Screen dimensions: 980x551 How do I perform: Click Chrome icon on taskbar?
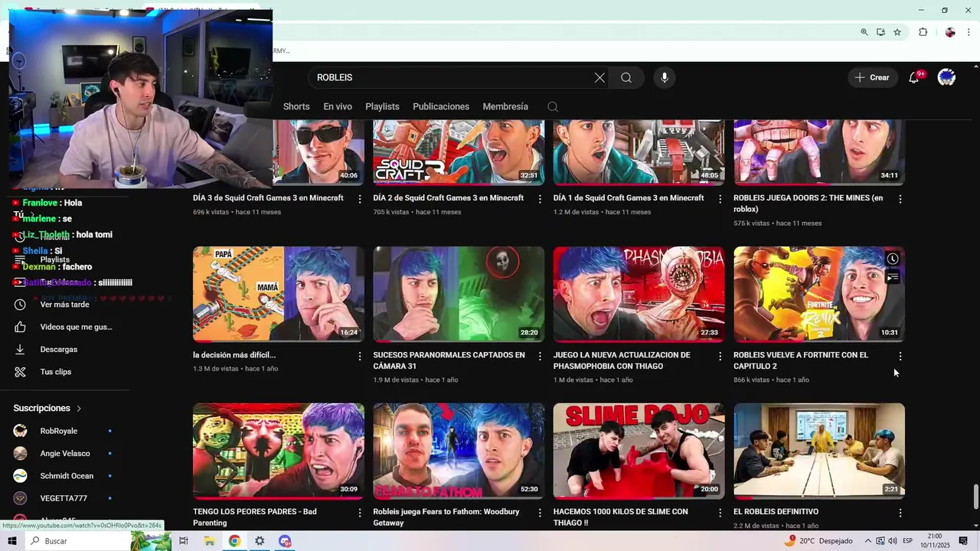pos(234,541)
